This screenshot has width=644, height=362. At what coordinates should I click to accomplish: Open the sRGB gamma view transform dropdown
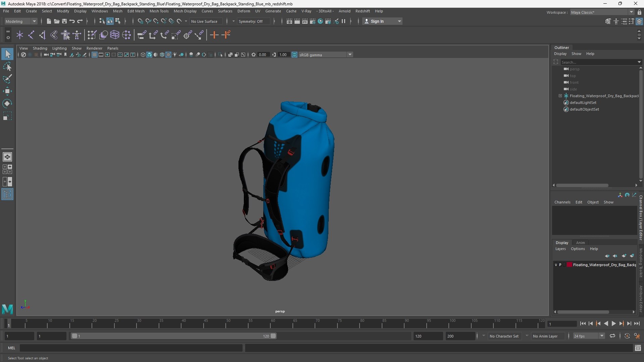pos(325,55)
